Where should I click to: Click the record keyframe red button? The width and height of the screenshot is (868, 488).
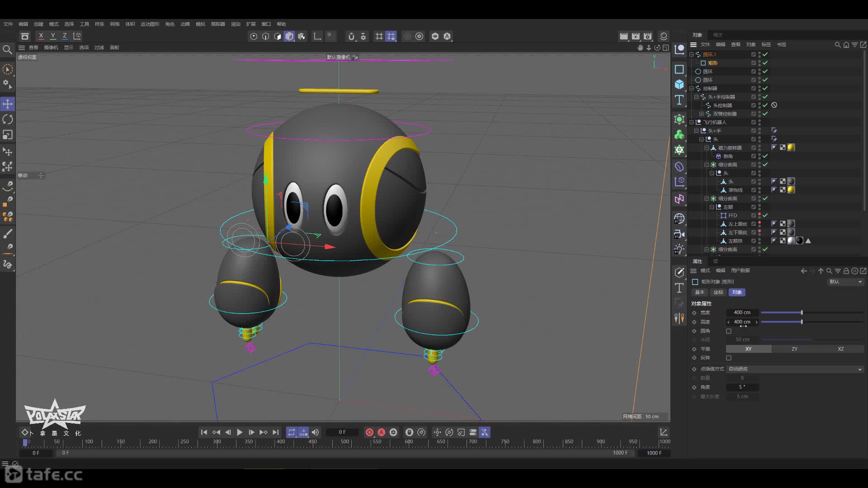[369, 432]
